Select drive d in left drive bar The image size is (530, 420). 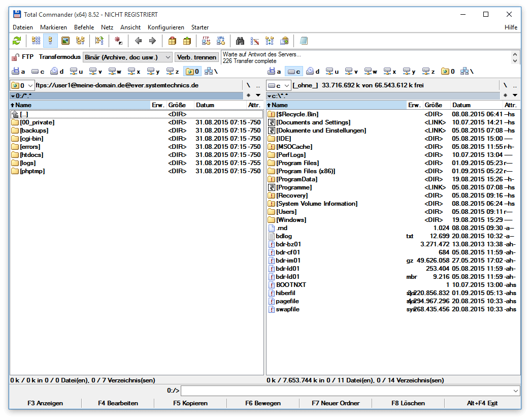tap(57, 71)
